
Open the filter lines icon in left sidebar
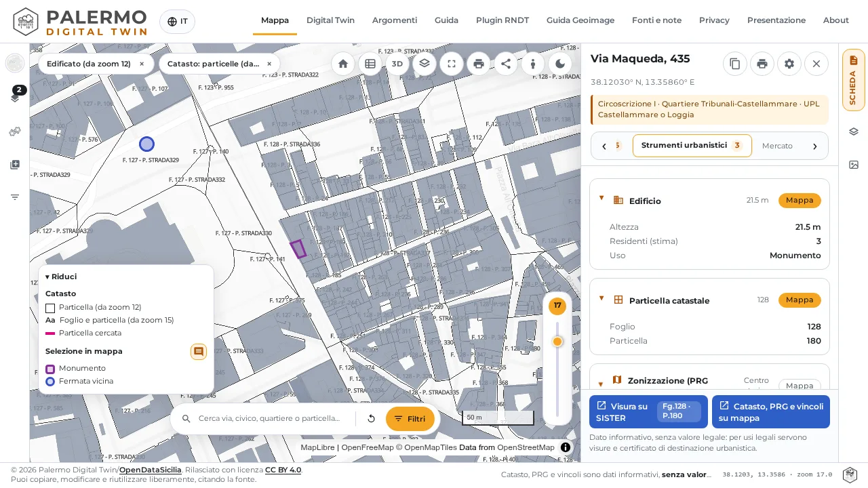[15, 197]
